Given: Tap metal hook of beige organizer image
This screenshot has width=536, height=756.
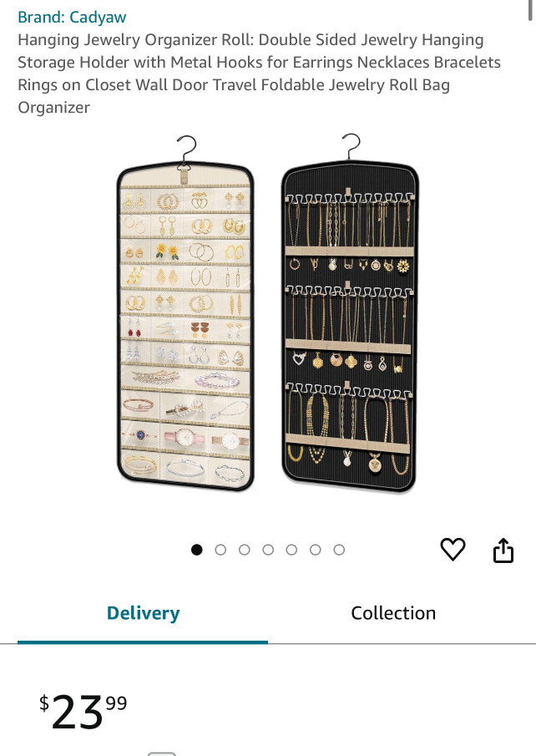Looking at the screenshot, I should (186, 150).
